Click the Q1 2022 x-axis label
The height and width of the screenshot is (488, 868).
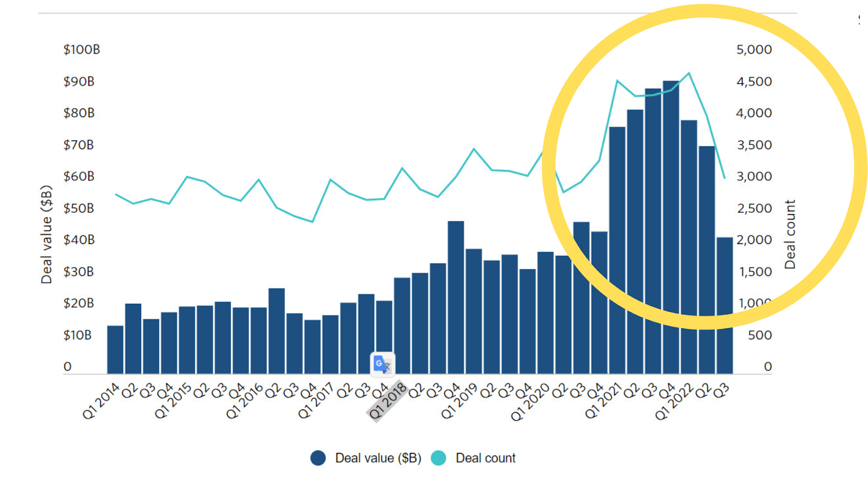[x=674, y=401]
